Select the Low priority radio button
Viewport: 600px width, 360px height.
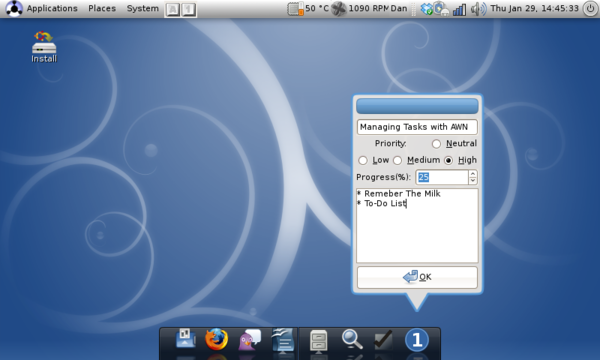[363, 160]
